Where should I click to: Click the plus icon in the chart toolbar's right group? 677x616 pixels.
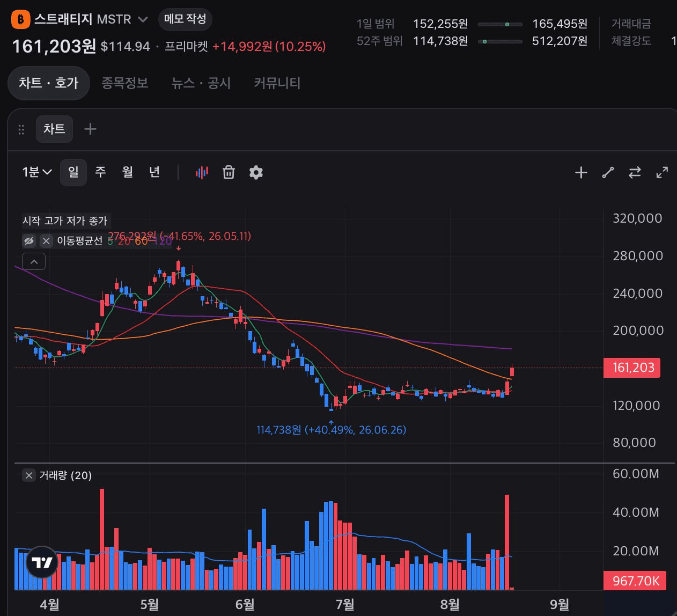tap(581, 172)
